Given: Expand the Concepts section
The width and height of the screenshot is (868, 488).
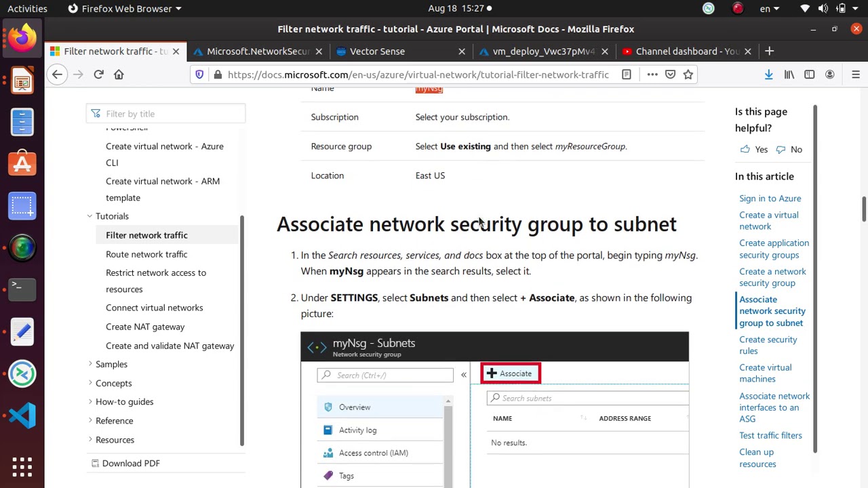Looking at the screenshot, I should (x=90, y=383).
